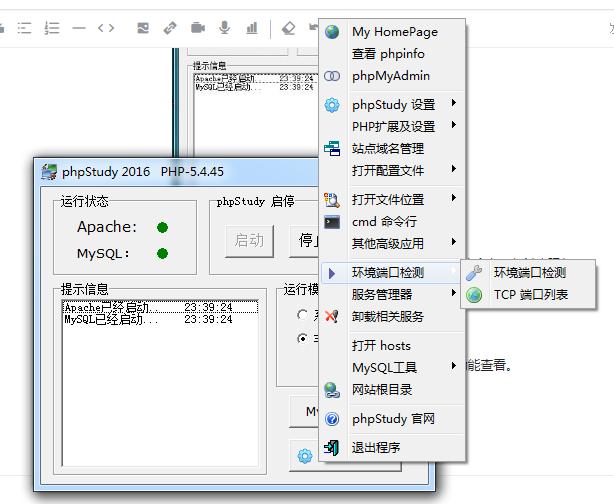Expand 打开文件位置 submenu arrow

[x=453, y=198]
